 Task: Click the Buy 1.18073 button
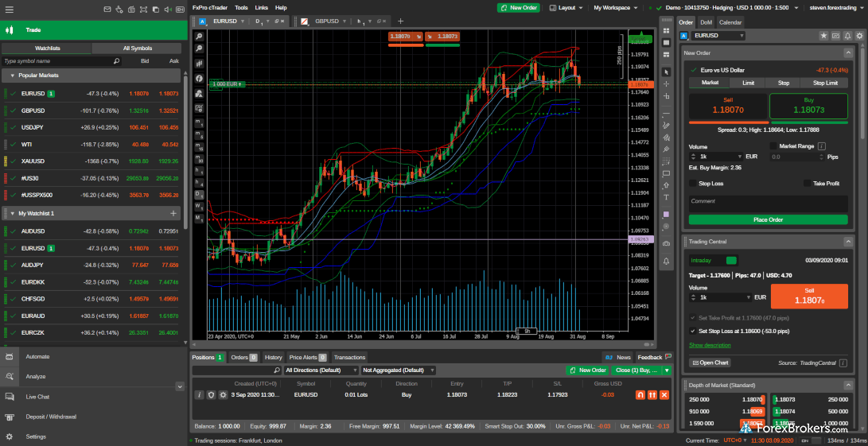[808, 107]
